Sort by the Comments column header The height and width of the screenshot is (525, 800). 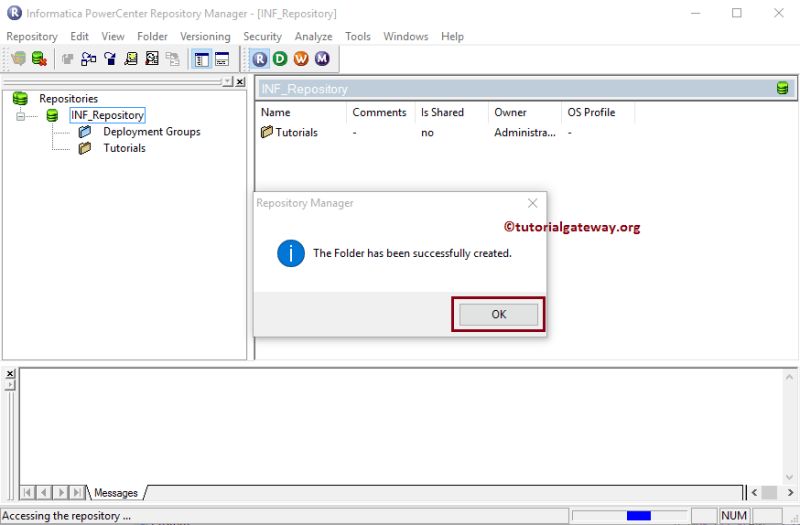pyautogui.click(x=380, y=112)
